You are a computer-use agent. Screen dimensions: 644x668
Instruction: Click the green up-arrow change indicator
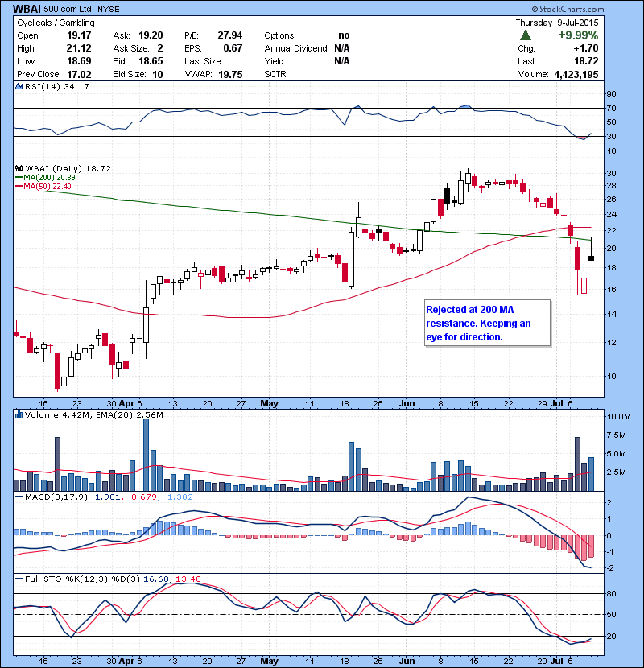526,35
